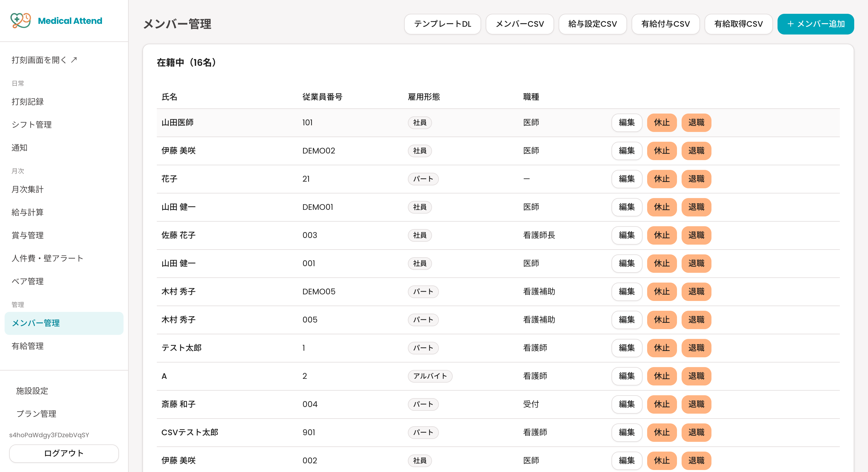This screenshot has height=472, width=868.
Task: Edit employee DEMO05 木村 秀子
Action: (627, 291)
